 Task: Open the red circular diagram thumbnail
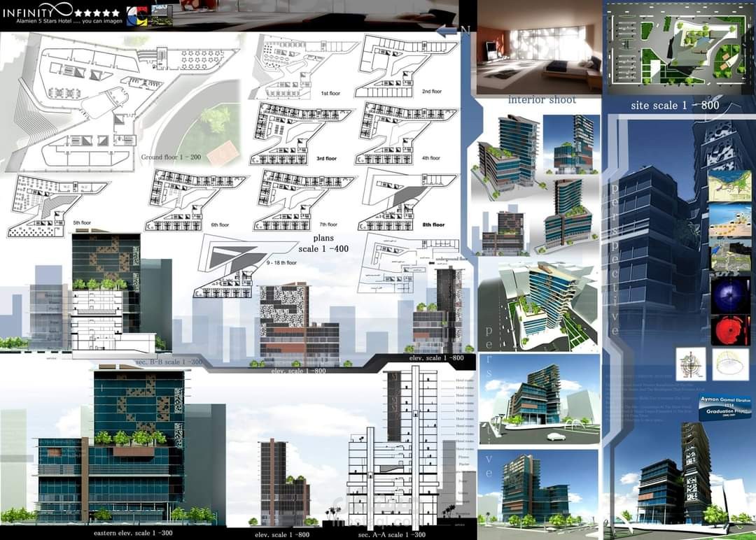[730, 330]
